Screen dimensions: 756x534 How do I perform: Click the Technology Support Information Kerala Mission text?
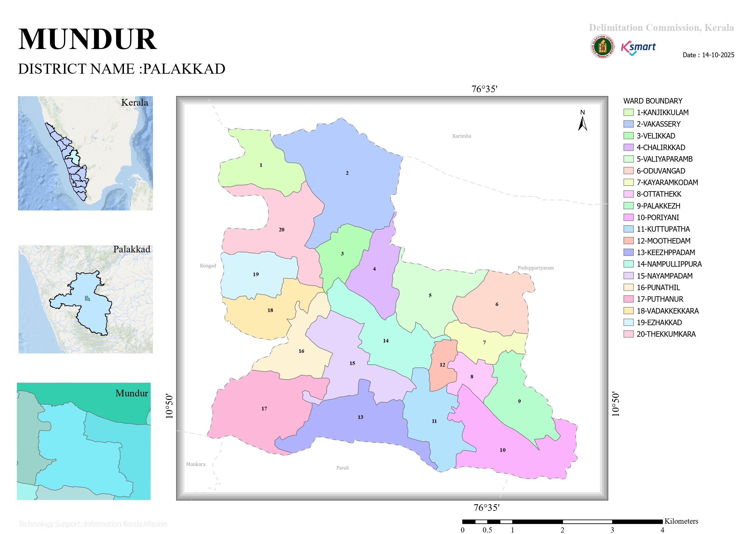coord(92,524)
